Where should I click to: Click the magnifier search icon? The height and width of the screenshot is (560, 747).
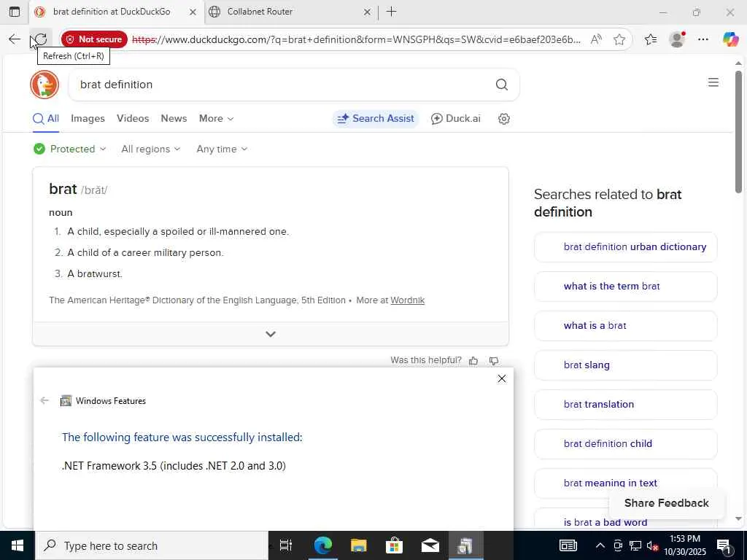coord(502,85)
